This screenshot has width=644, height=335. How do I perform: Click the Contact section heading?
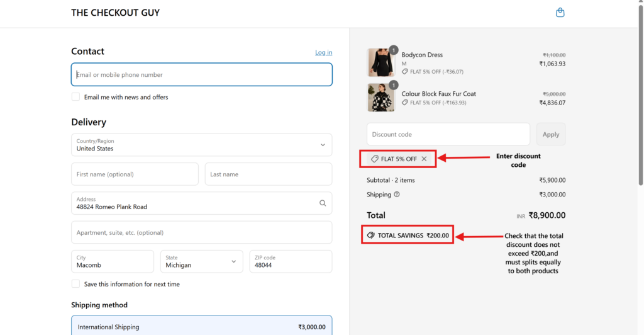coord(87,52)
